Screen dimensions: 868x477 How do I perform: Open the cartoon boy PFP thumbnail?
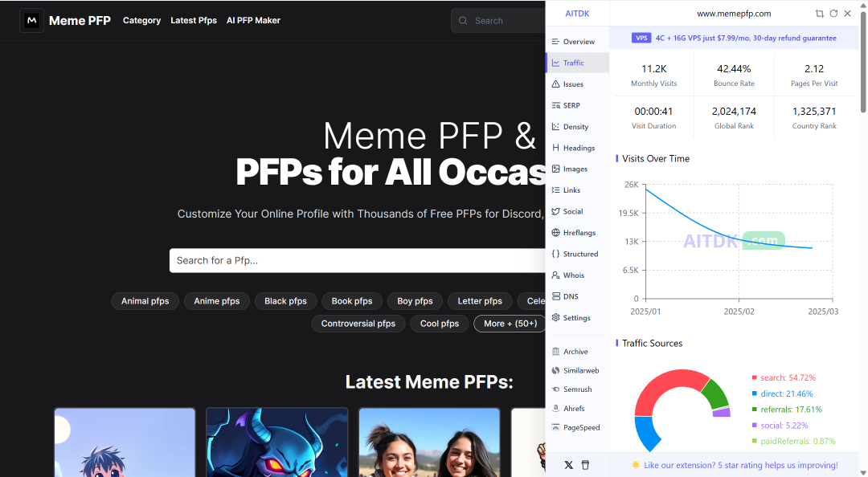tap(125, 442)
